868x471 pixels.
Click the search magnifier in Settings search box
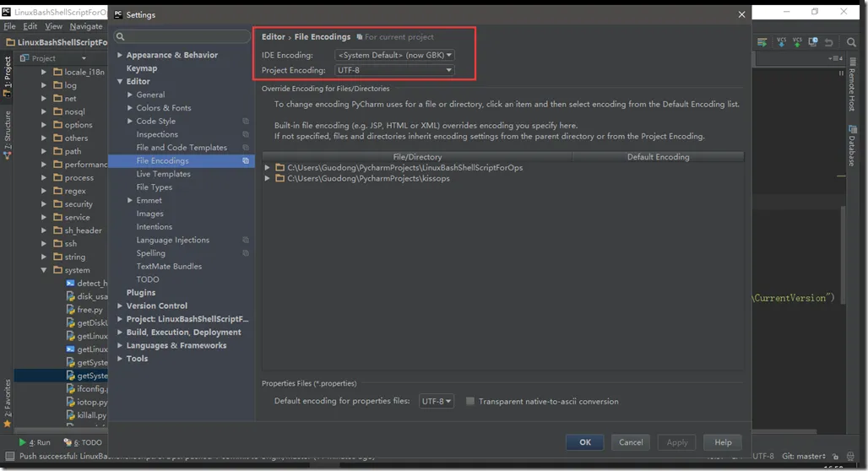tap(120, 36)
